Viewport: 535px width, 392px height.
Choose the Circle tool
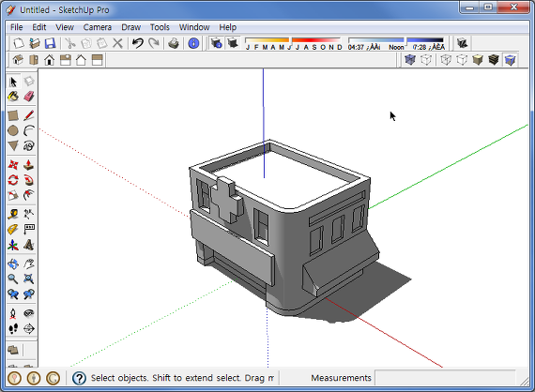point(13,130)
